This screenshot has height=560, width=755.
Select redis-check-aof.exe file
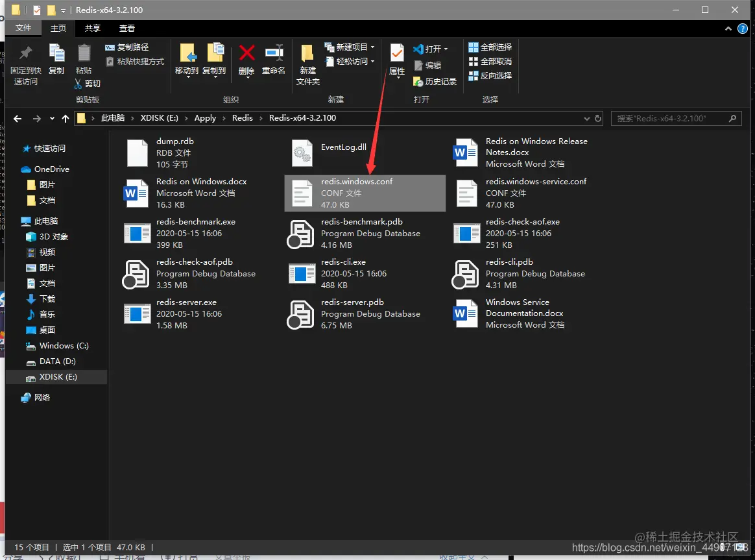[530, 234]
